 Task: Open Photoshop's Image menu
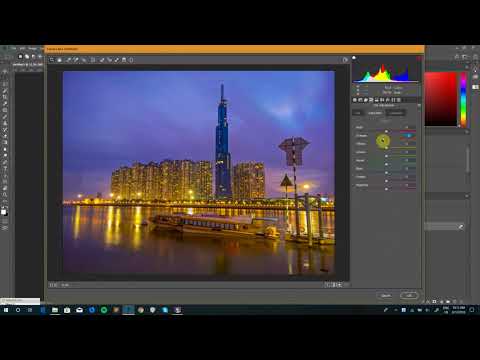coord(32,49)
